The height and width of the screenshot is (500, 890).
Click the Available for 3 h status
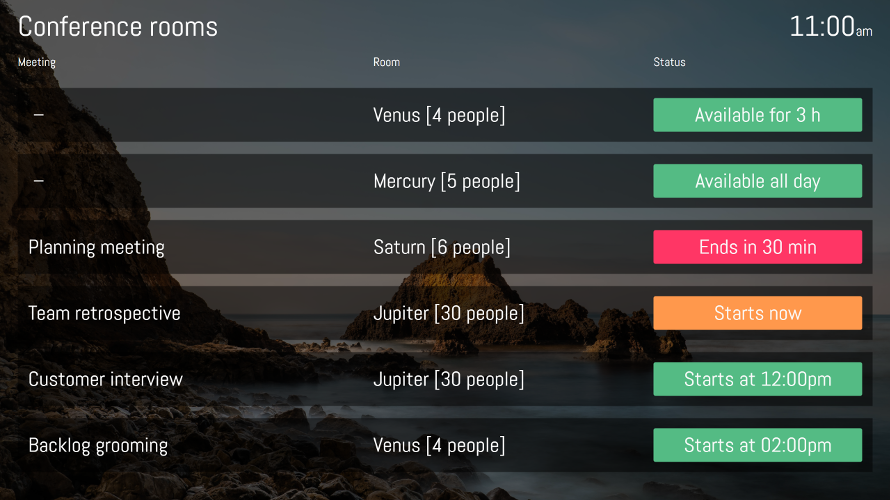tap(757, 115)
